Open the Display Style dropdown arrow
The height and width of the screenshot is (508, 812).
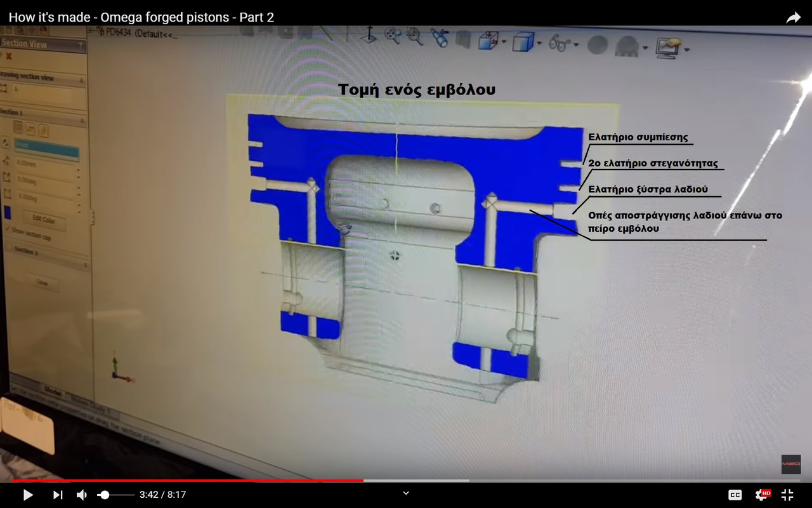539,44
